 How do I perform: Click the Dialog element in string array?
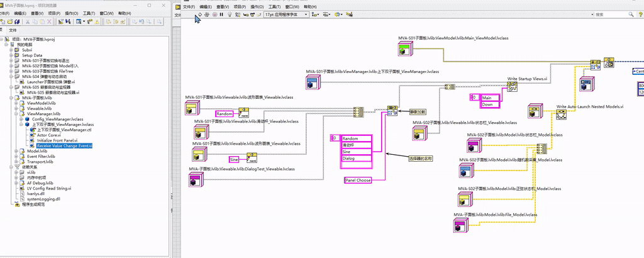coord(357,158)
